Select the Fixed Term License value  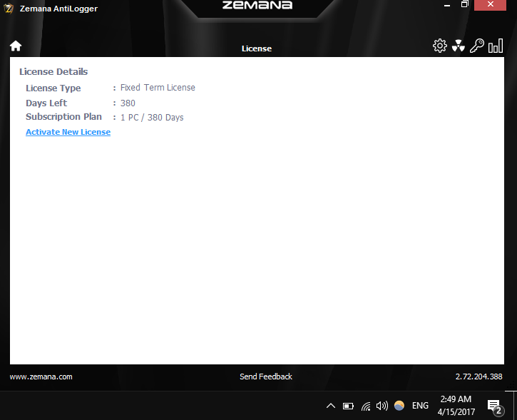158,88
